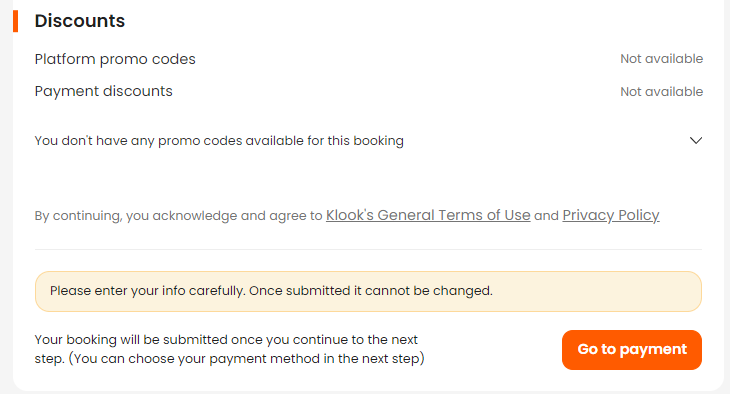
Task: Click the yellow info warning banner
Action: [368, 292]
